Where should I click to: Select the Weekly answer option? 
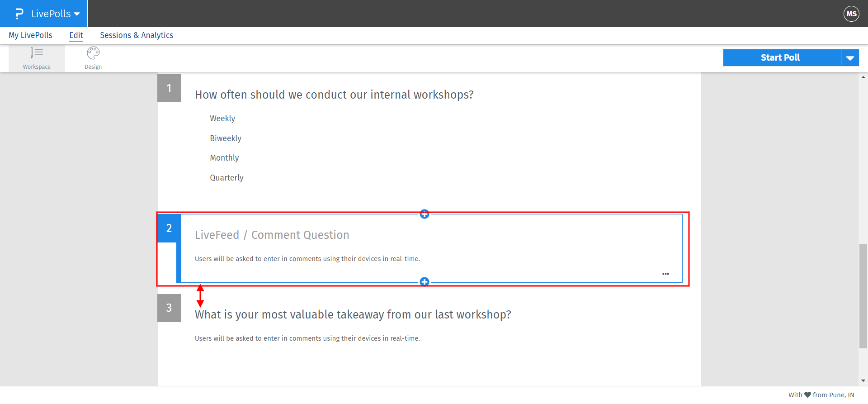click(222, 118)
